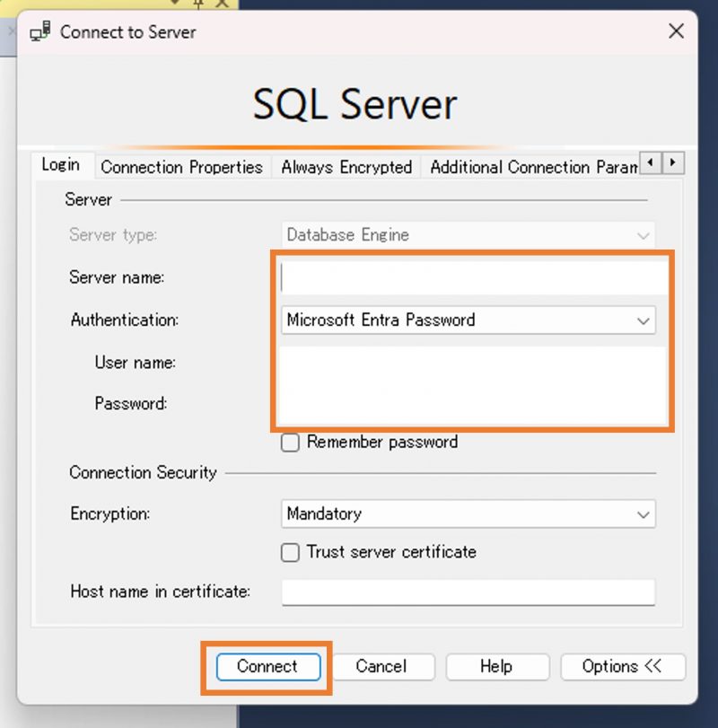Select the Additional Connection Parameters tab
Image resolution: width=718 pixels, height=728 pixels.
tap(534, 167)
